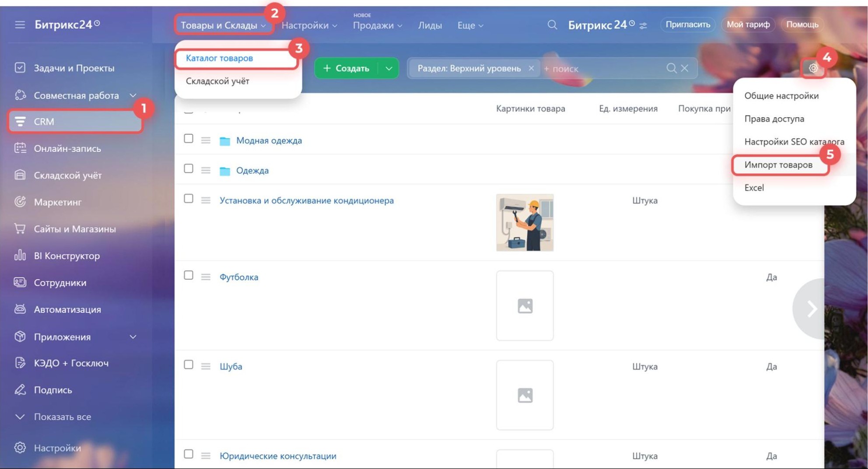Expand the Создать button dropdown arrow
The width and height of the screenshot is (868, 469).
click(x=389, y=68)
